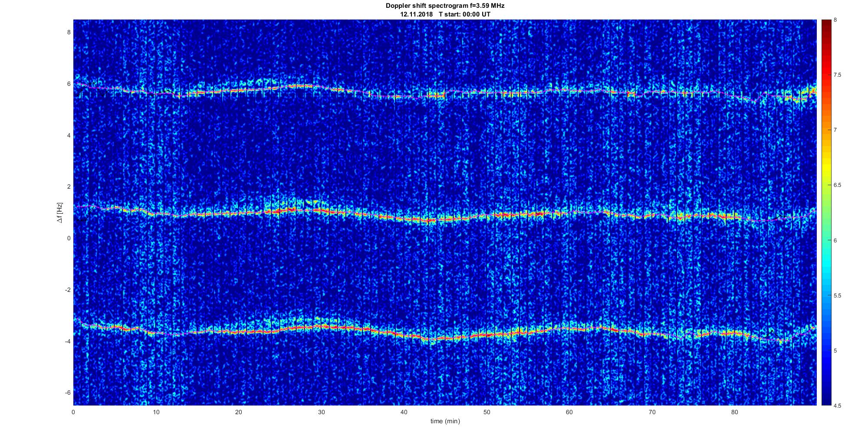This screenshot has width=868, height=435.
Task: Click the x-axis tick label '0'
Action: point(73,412)
